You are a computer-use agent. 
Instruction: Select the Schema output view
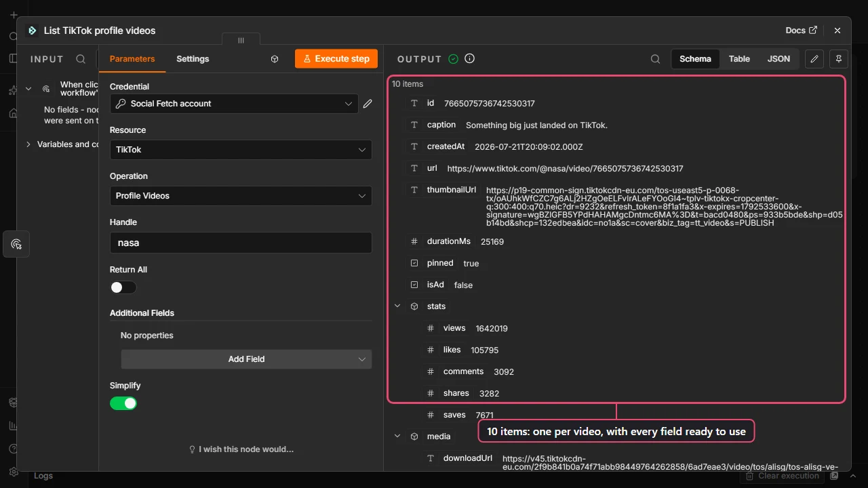(695, 59)
